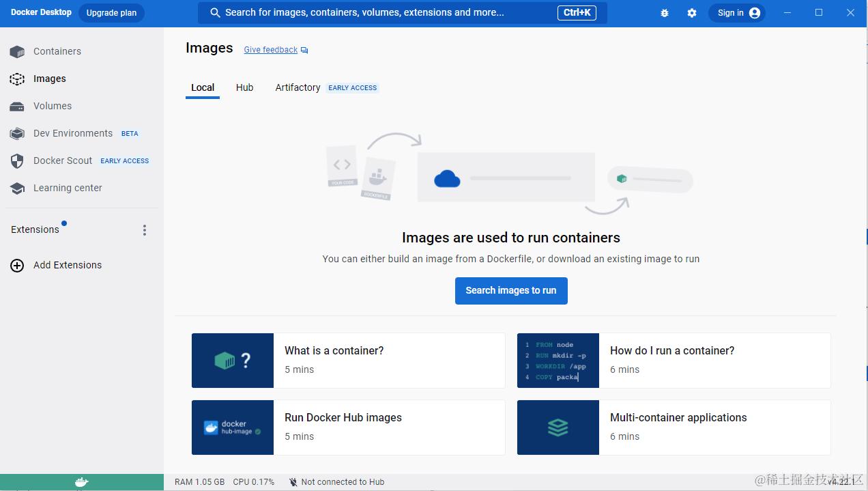The height and width of the screenshot is (491, 868).
Task: Click Search images to run button
Action: [x=511, y=291]
